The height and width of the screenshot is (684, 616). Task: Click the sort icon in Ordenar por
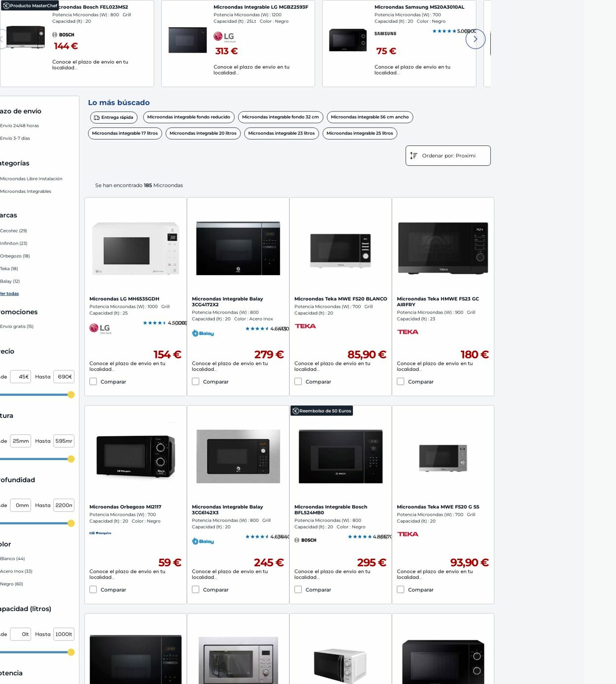[x=414, y=156]
